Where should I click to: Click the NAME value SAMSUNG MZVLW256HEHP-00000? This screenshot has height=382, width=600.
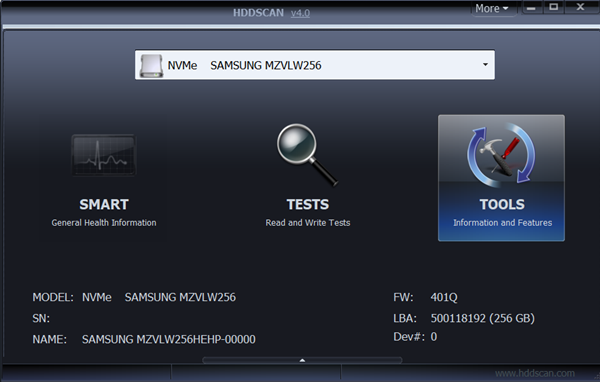169,340
